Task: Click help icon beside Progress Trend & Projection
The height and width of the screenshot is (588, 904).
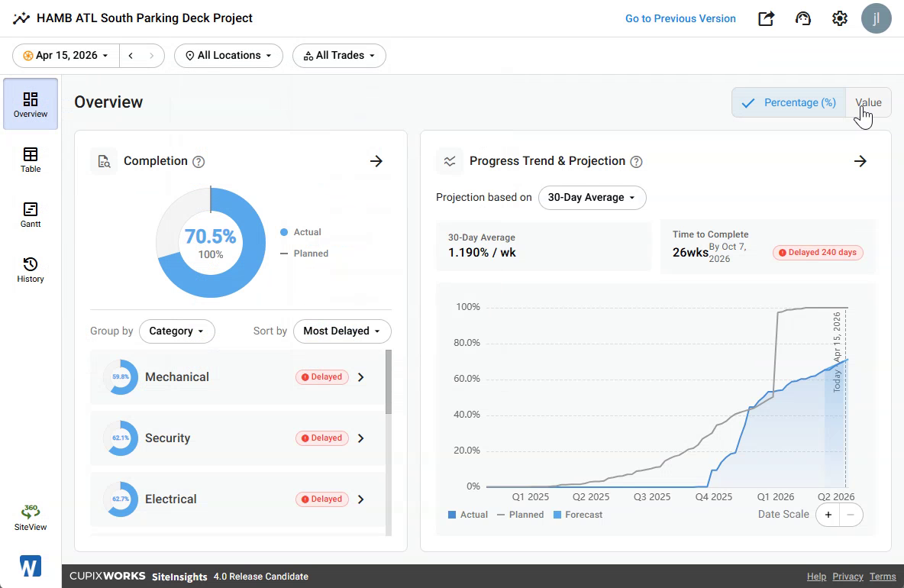Action: 636,161
